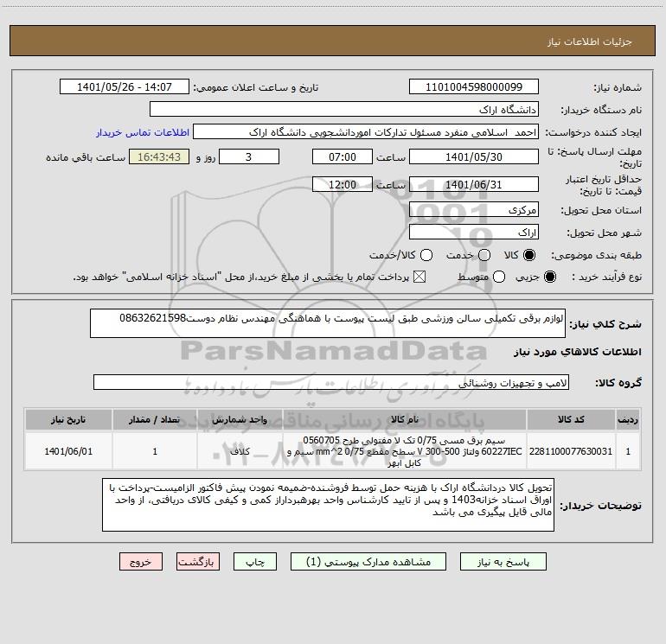Click the پاسخ به نیاز button
Screen dimensions: 666x644
503,562
